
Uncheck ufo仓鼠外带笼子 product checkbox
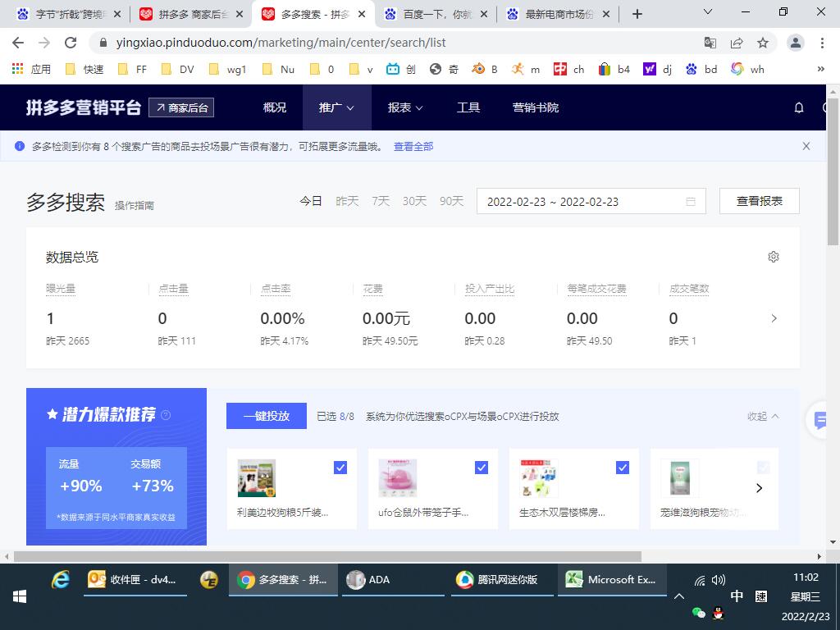click(x=481, y=468)
